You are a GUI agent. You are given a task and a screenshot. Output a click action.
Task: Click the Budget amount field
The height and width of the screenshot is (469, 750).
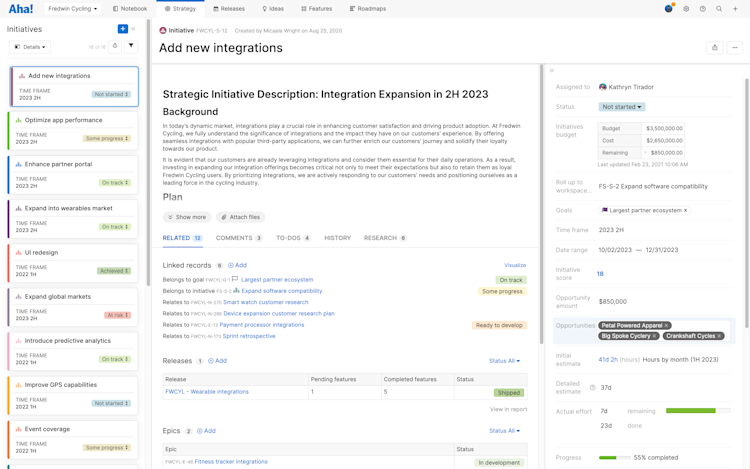[663, 129]
